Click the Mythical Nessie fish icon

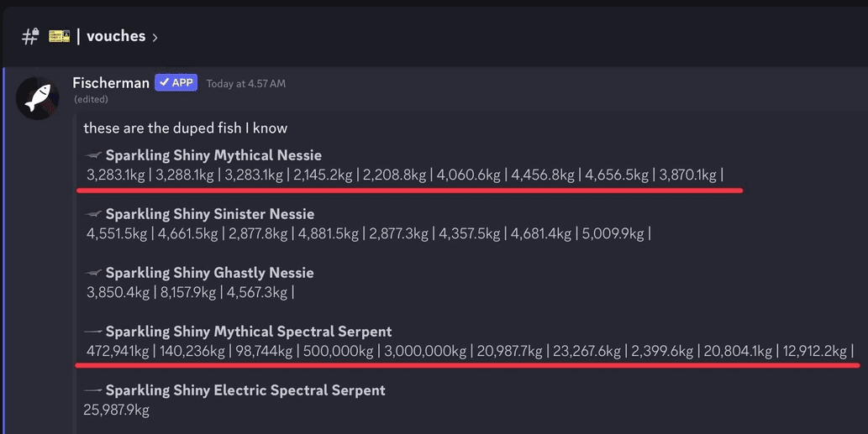pyautogui.click(x=93, y=155)
